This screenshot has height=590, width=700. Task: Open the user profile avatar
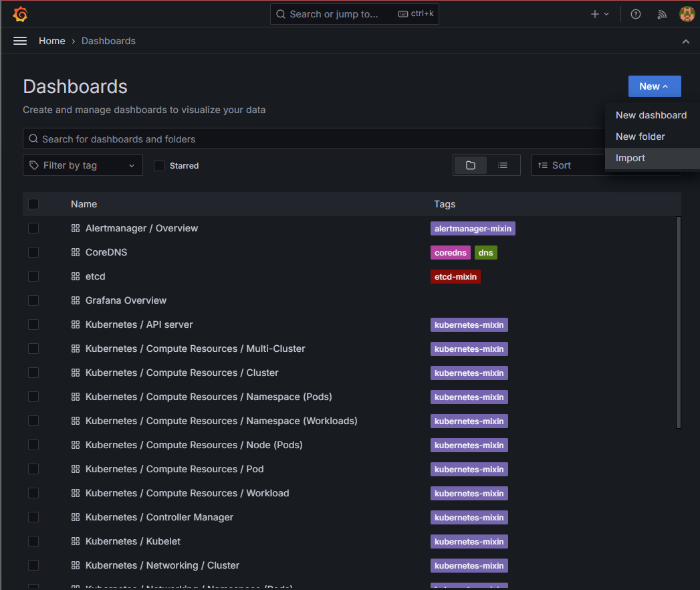687,14
